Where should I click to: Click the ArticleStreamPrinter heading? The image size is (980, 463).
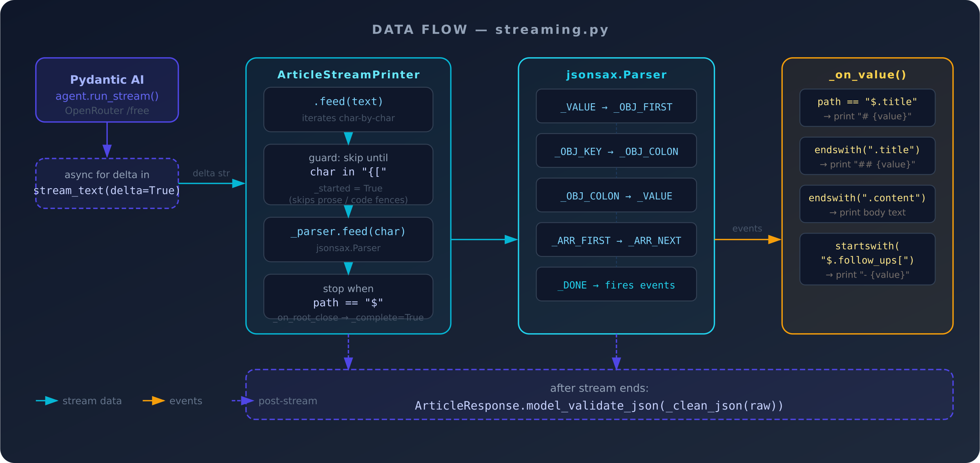348,75
